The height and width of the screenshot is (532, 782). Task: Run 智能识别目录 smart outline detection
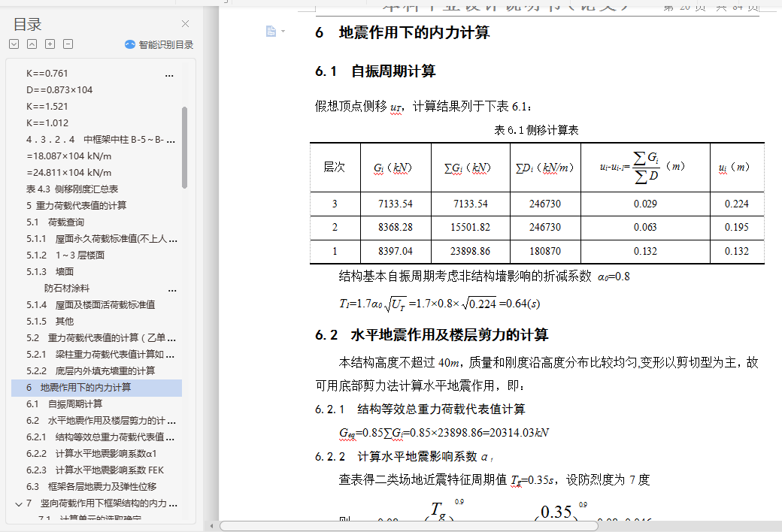click(166, 44)
